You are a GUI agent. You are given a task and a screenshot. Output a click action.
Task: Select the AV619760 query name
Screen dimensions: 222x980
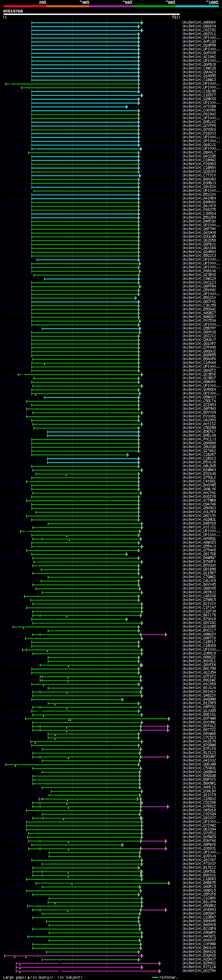[x=13, y=11]
